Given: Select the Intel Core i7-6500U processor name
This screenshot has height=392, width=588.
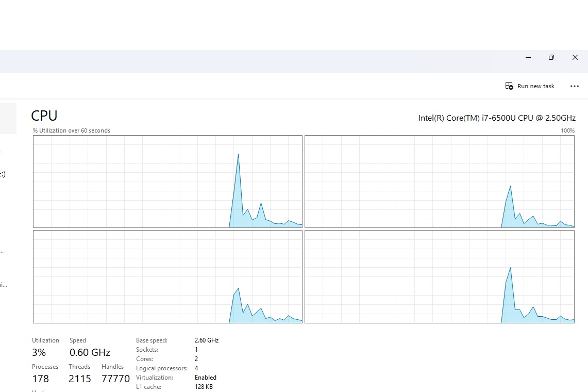Looking at the screenshot, I should pos(497,118).
